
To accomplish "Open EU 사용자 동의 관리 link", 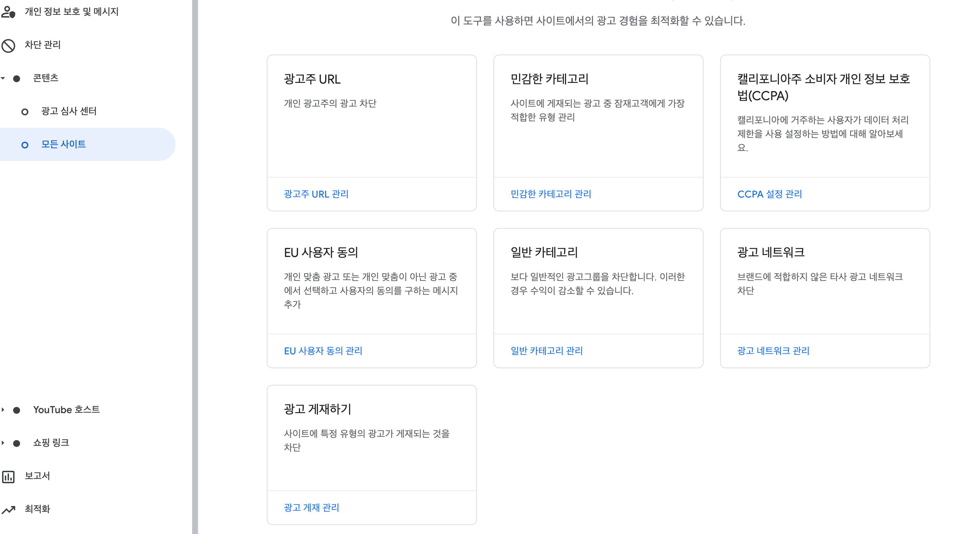I will [x=323, y=351].
